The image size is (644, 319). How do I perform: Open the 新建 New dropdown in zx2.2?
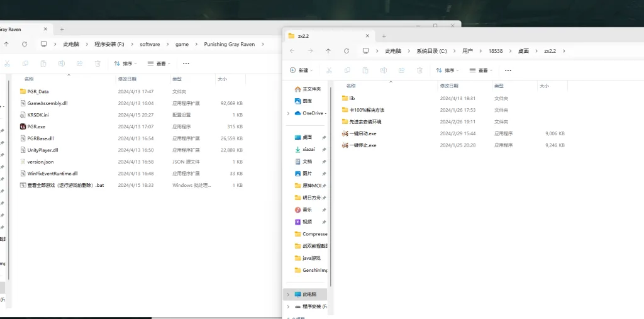click(301, 70)
